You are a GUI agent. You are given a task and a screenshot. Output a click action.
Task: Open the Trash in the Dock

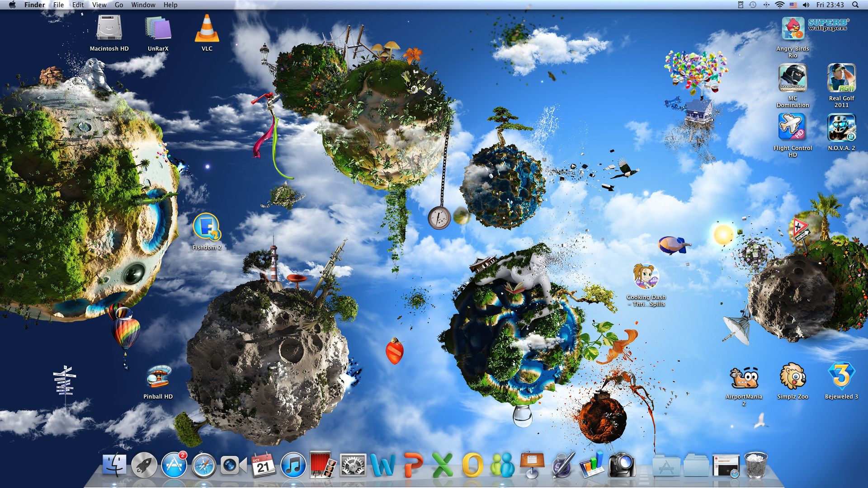[x=755, y=465]
